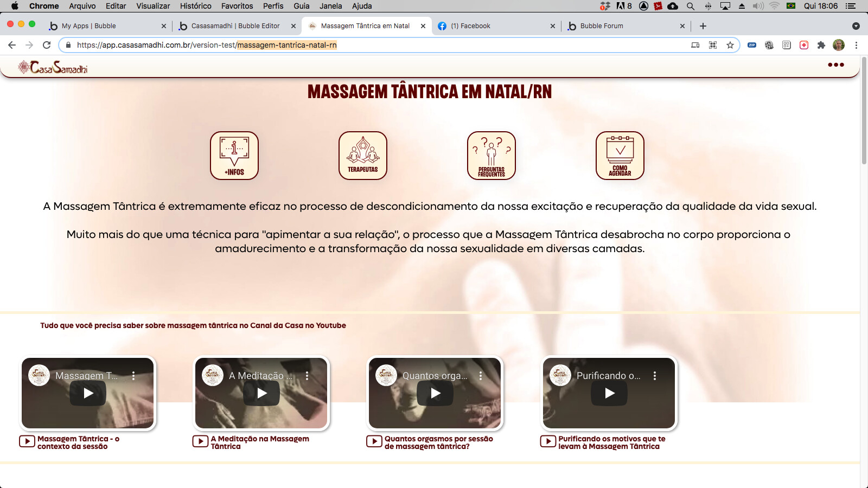Screen dimensions: 868x488
Task: Open link 'Quantos orgasmos por sessão de massagem tântrica?'
Action: [439, 442]
